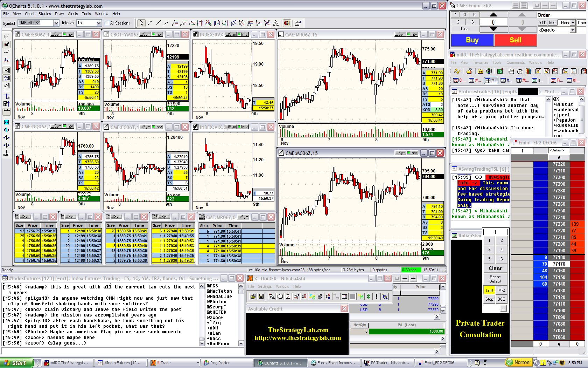Click the Log scale icon in left sidebar

[x=6, y=70]
